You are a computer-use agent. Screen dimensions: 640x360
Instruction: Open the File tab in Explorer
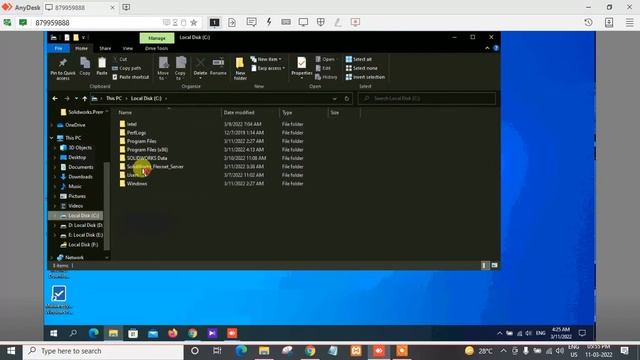tap(58, 48)
